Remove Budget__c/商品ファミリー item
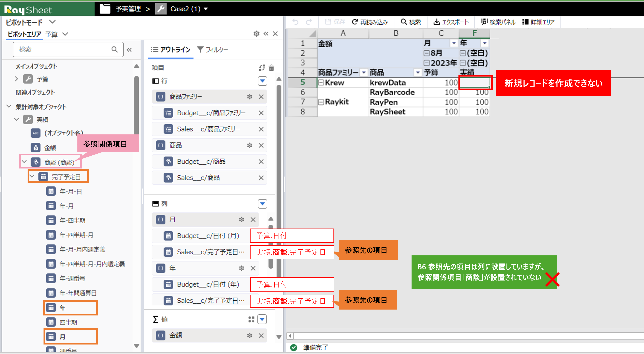 click(261, 113)
